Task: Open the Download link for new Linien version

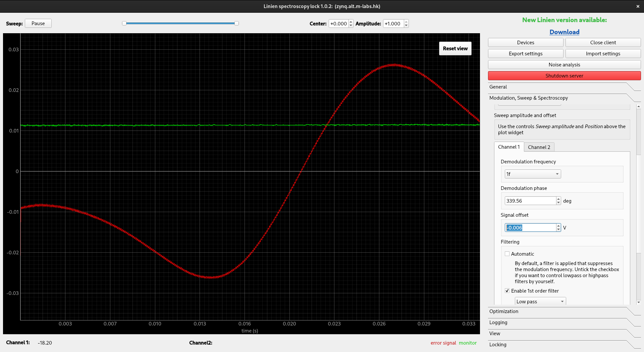Action: pyautogui.click(x=564, y=32)
